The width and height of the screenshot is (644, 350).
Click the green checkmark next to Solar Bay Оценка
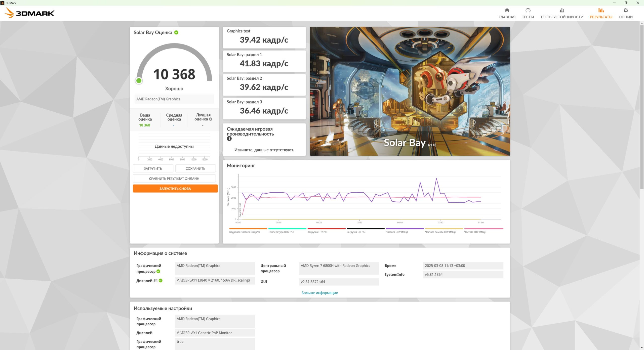click(176, 32)
